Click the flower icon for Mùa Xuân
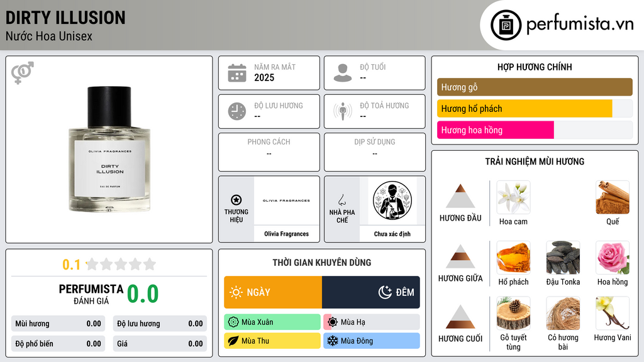Viewport: 644px width, 362px height. pyautogui.click(x=233, y=322)
